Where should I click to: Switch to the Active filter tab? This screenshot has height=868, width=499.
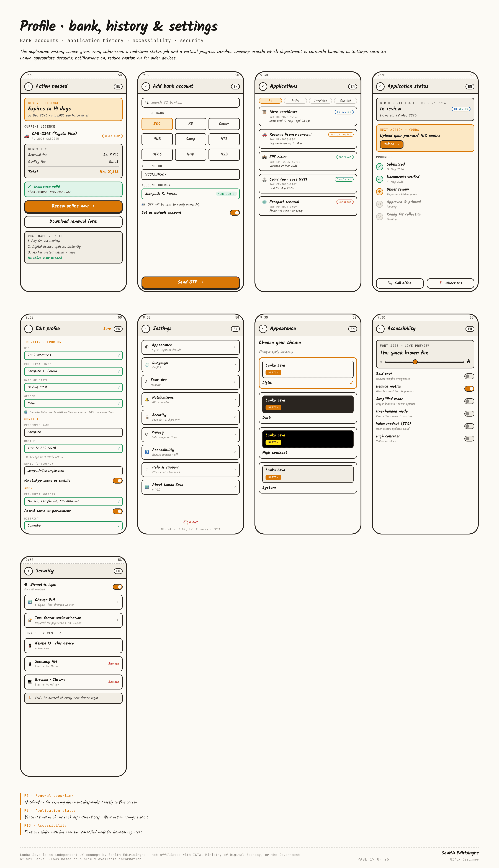click(x=295, y=101)
